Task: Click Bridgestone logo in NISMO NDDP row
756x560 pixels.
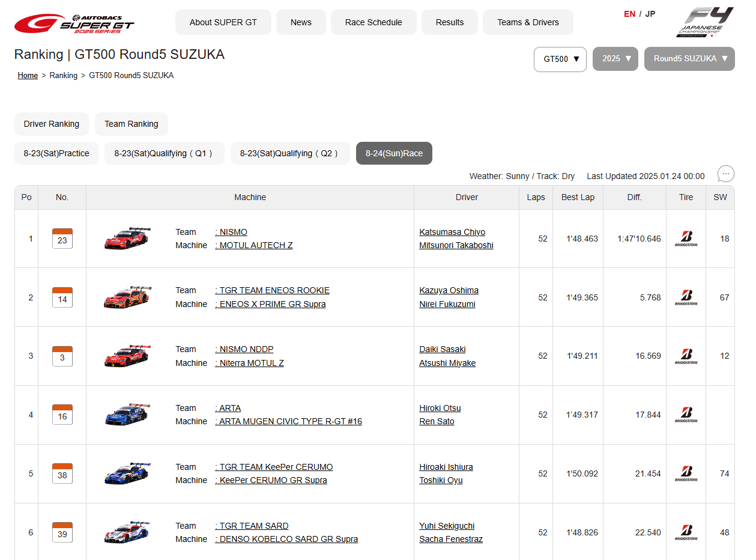Action: click(686, 356)
